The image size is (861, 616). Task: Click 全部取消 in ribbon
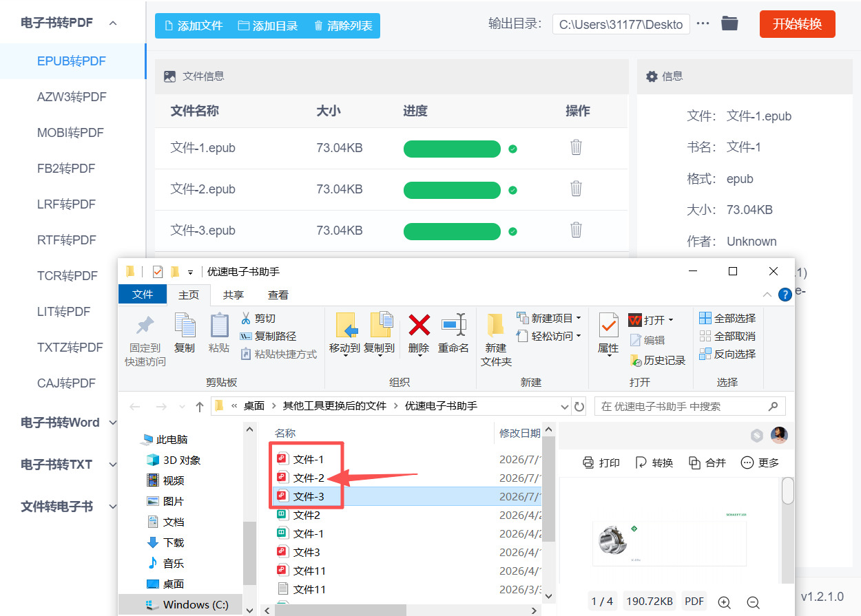(x=727, y=336)
